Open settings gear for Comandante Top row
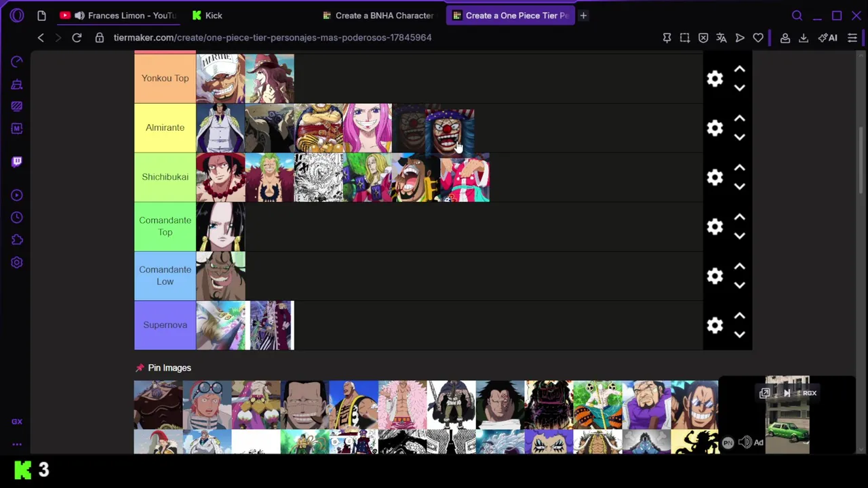The height and width of the screenshot is (488, 868). [715, 226]
